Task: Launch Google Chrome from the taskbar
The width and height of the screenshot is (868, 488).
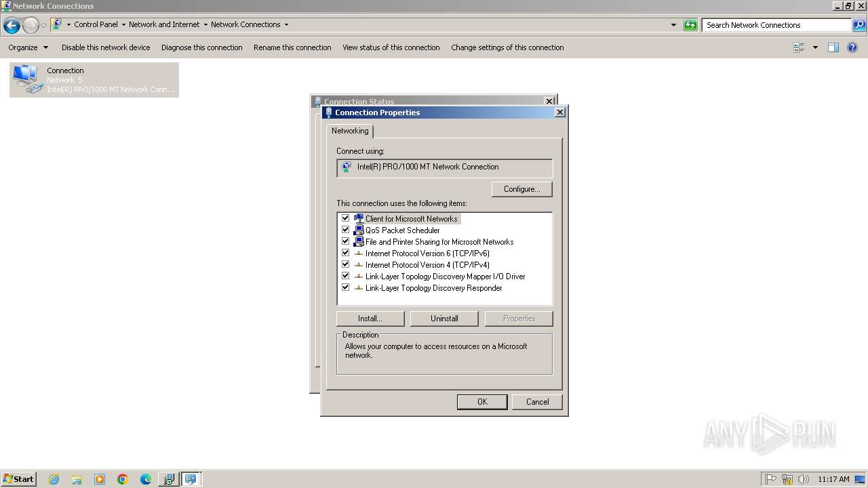Action: (123, 479)
